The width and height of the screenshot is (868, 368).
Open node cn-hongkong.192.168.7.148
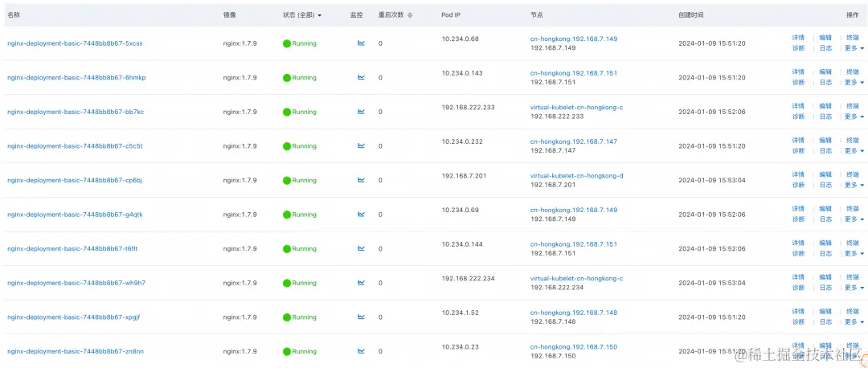(x=574, y=313)
